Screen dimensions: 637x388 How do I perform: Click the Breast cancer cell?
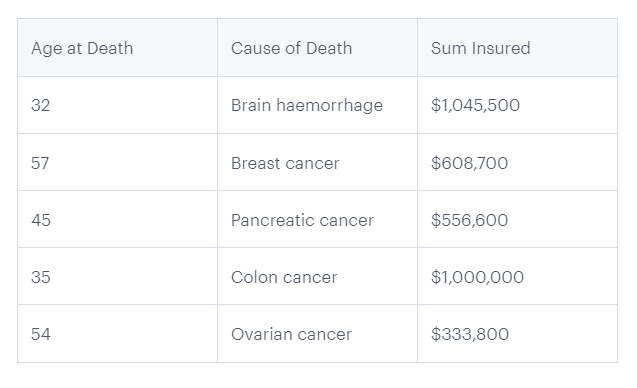[317, 163]
